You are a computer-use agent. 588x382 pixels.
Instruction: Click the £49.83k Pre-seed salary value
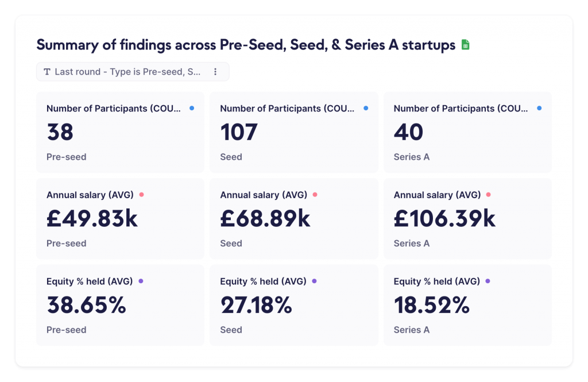[92, 219]
